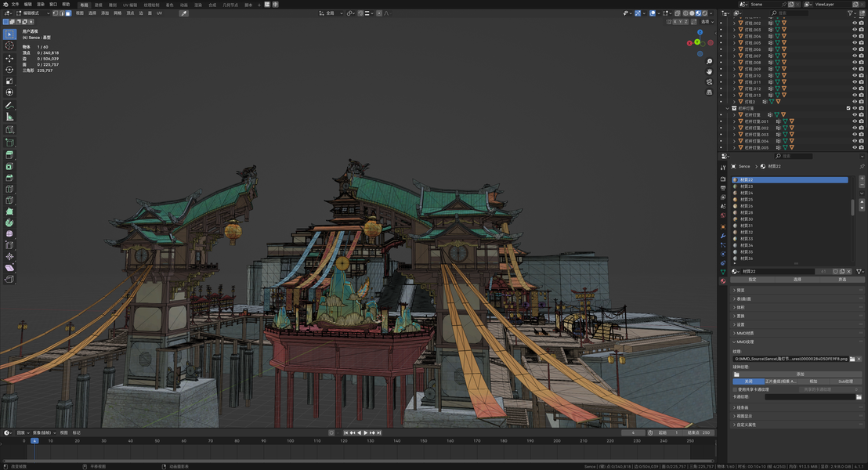868x470 pixels.
Task: Expand the 线条画 panel
Action: (x=797, y=407)
